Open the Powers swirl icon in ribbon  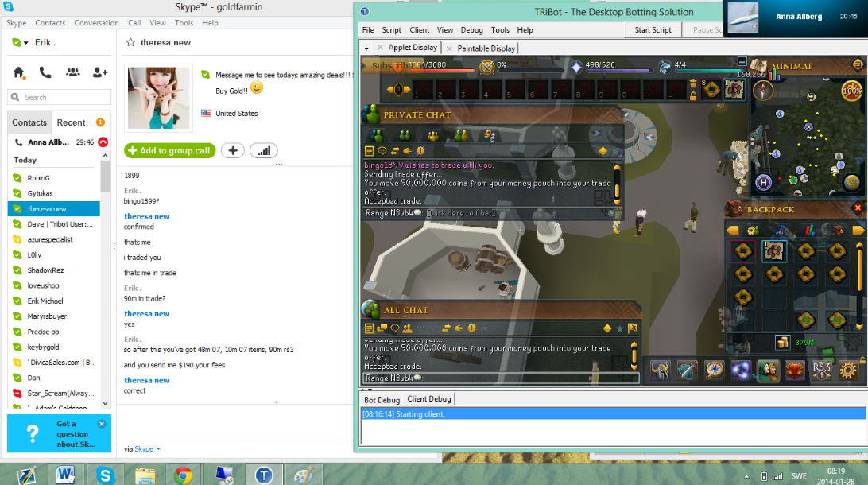[741, 370]
